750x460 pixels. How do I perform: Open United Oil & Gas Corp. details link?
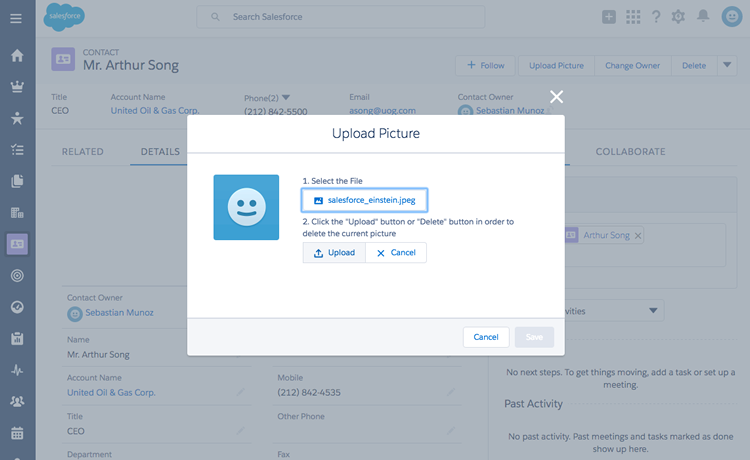(111, 393)
